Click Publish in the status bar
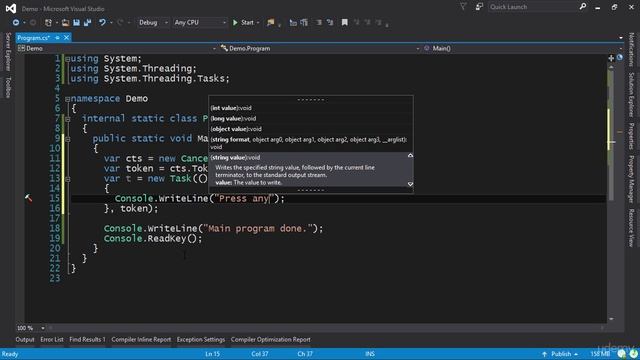The height and width of the screenshot is (360, 640). pyautogui.click(x=560, y=354)
